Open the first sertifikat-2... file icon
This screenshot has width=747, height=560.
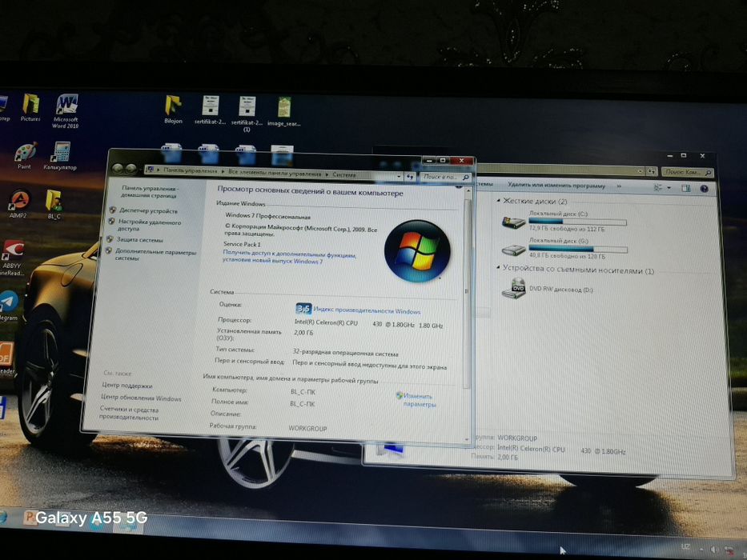point(210,110)
